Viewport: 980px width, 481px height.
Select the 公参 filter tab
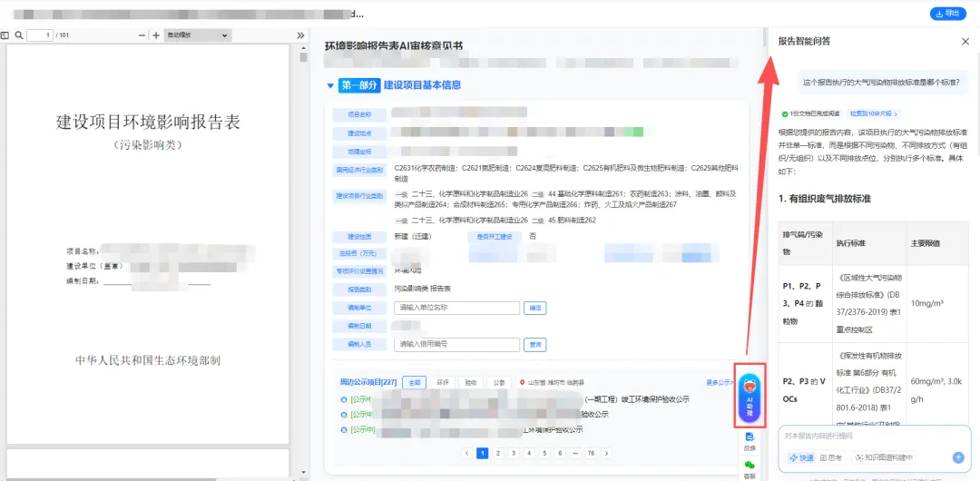(498, 382)
